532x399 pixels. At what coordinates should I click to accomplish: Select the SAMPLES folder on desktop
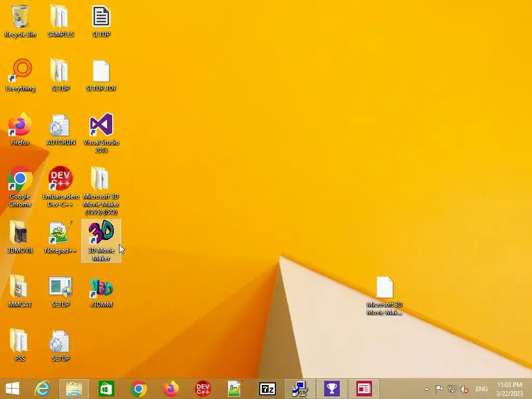coord(60,21)
